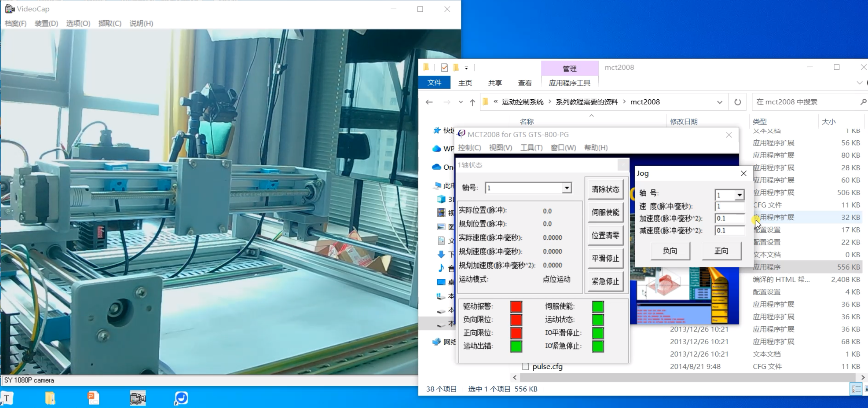Open the video camera desktop shortcut icon

pyautogui.click(x=138, y=398)
